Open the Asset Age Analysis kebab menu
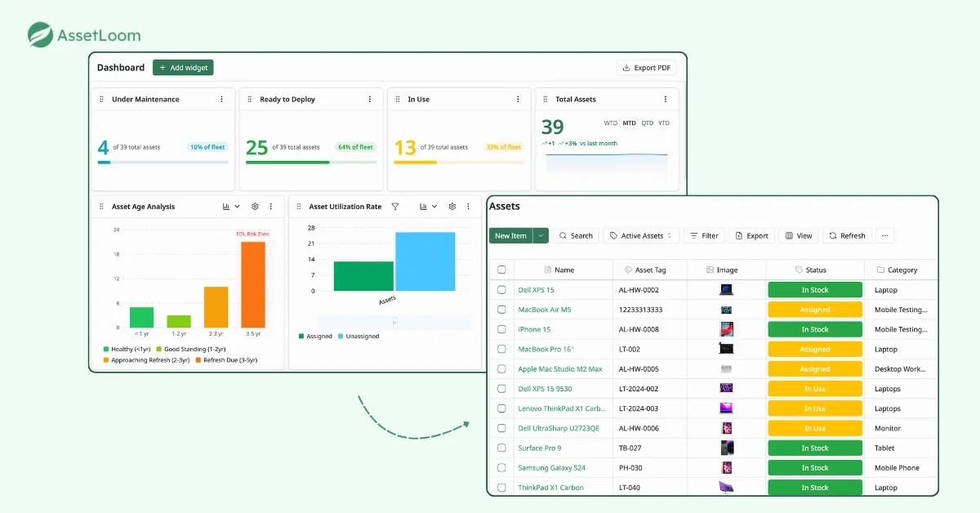 coord(271,207)
